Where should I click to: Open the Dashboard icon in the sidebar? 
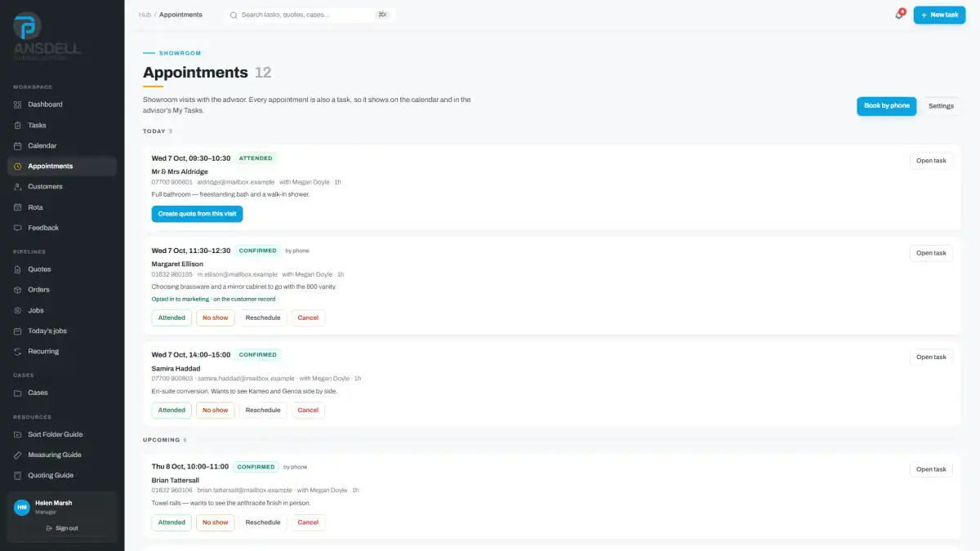[18, 104]
